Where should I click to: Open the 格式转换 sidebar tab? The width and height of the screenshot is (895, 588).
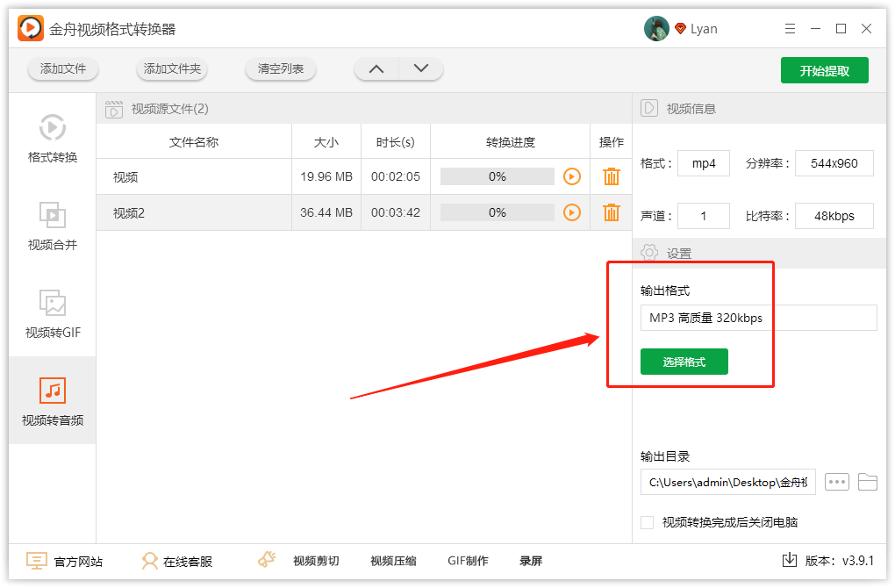click(x=53, y=139)
